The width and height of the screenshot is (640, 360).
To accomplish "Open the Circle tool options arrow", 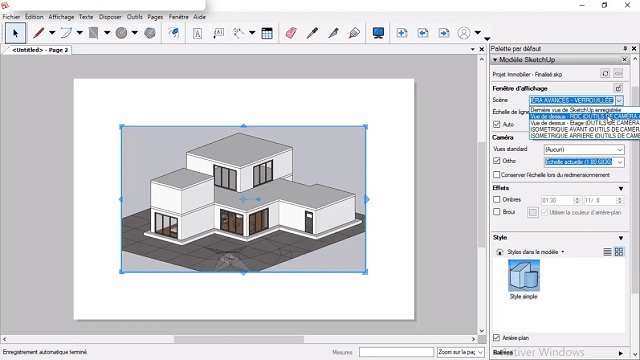I will click(134, 33).
